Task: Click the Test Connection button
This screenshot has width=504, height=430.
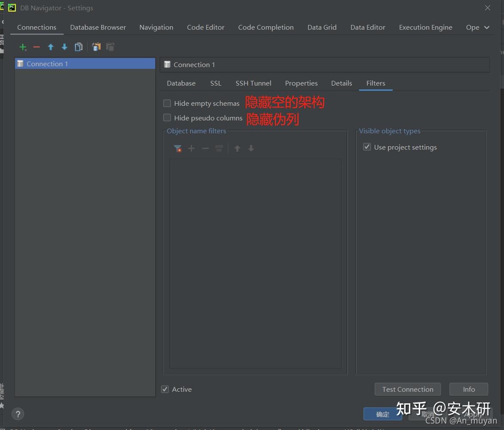Action: click(408, 389)
